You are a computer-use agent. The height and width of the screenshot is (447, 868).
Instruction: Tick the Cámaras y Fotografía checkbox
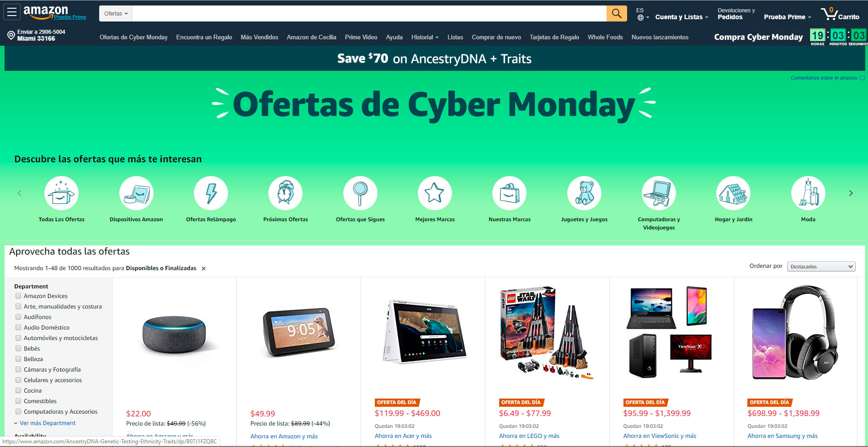click(18, 369)
